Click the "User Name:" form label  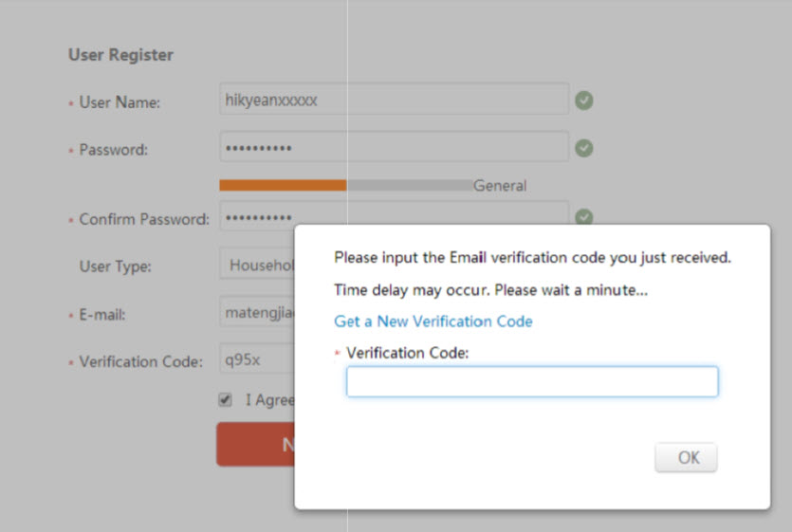click(120, 102)
